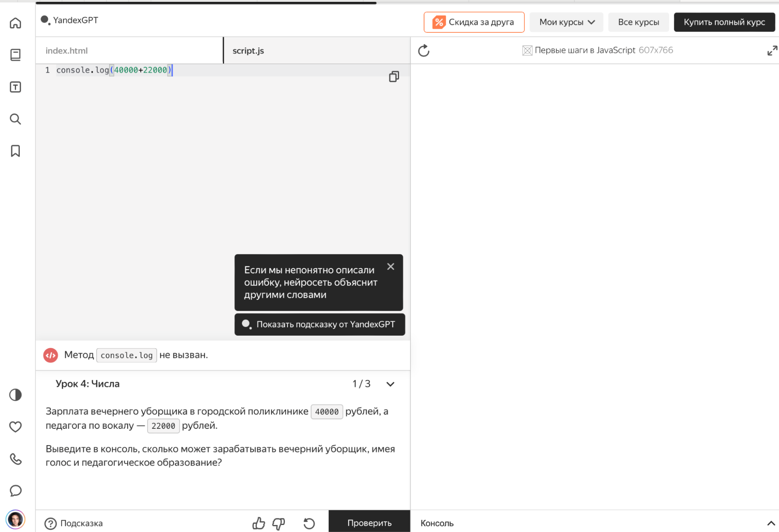
Task: Open the heart favorites icon
Action: 15,427
